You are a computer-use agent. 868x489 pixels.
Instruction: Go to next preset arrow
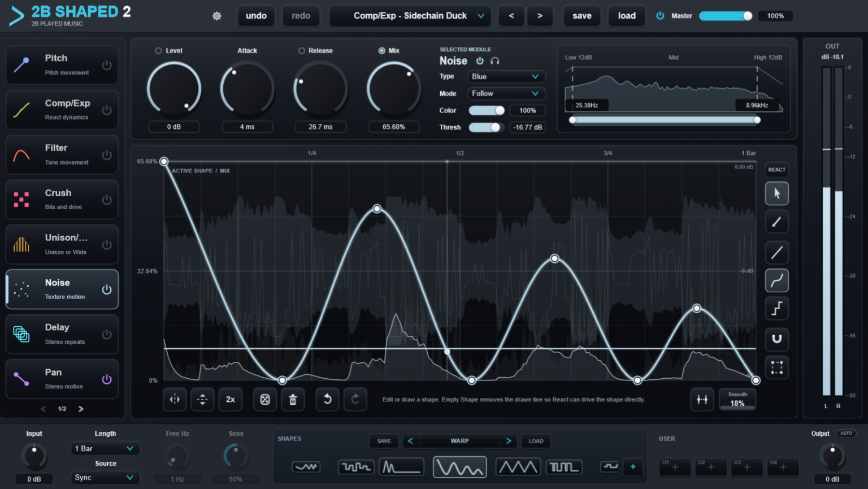pos(540,16)
